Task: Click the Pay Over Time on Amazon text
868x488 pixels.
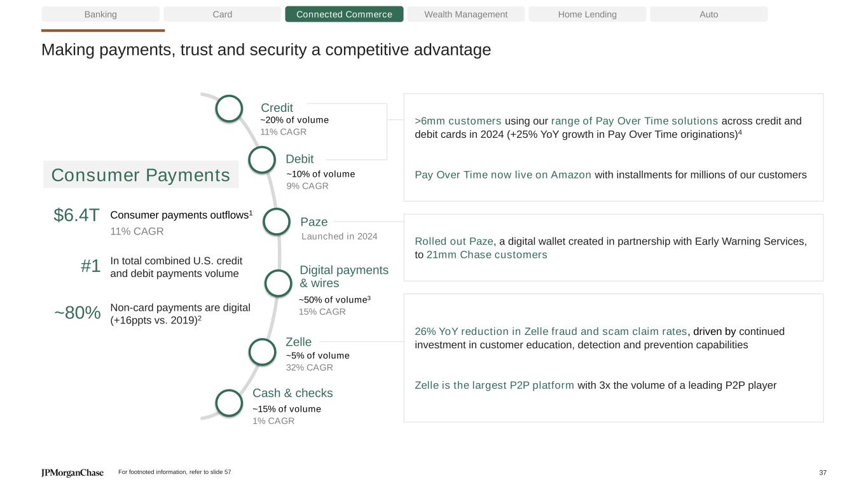Action: coord(503,175)
